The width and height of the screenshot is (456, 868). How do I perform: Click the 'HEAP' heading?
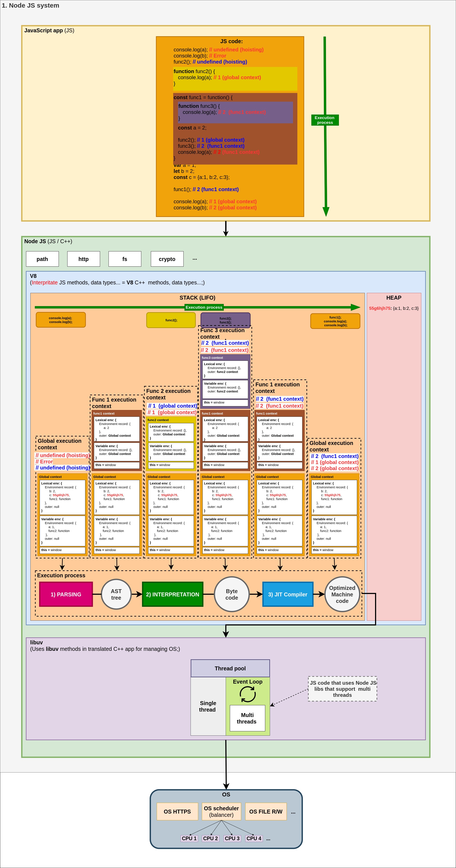[x=394, y=297]
